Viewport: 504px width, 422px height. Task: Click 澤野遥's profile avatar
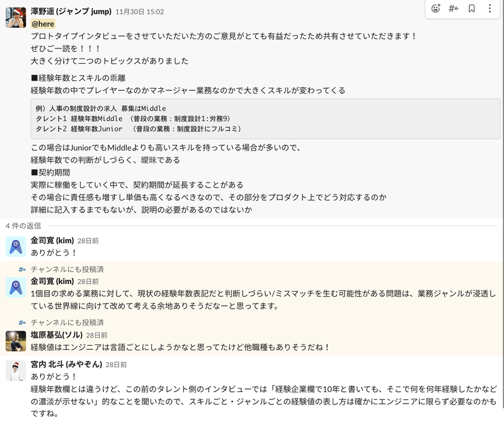pos(16,18)
